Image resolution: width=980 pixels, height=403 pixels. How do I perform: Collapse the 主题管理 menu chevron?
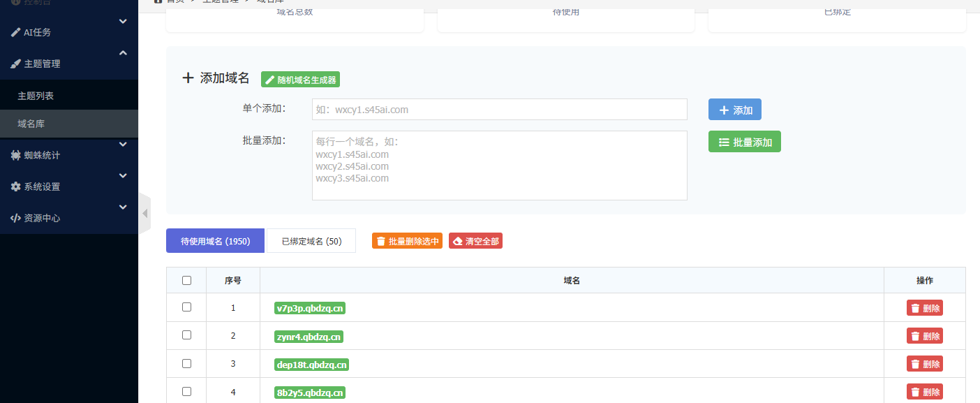123,53
